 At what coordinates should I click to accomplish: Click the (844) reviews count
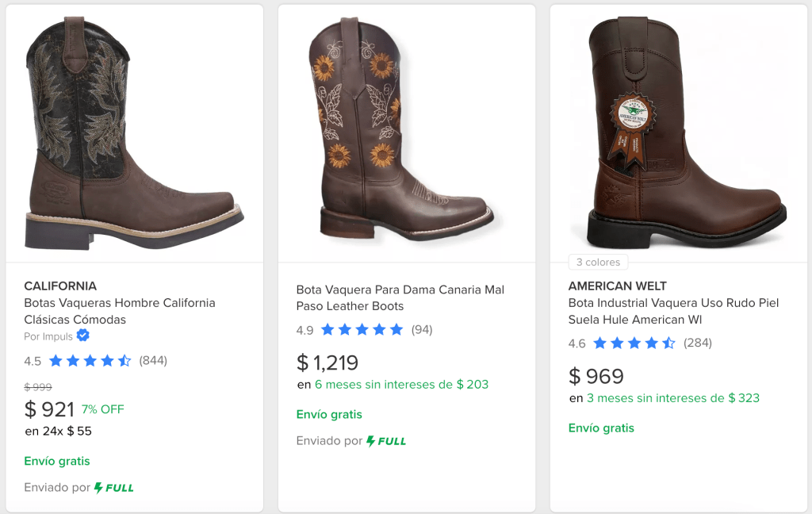tap(153, 361)
